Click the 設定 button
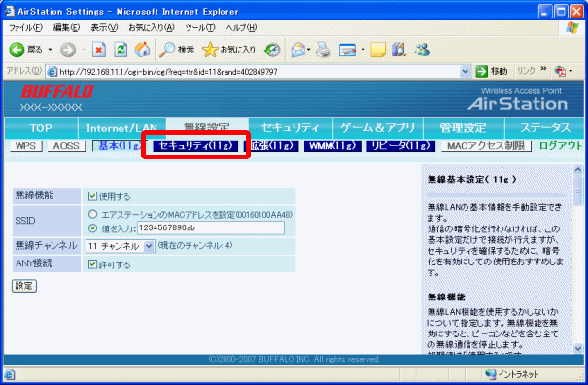Screen dimensions: 588x385 point(24,286)
